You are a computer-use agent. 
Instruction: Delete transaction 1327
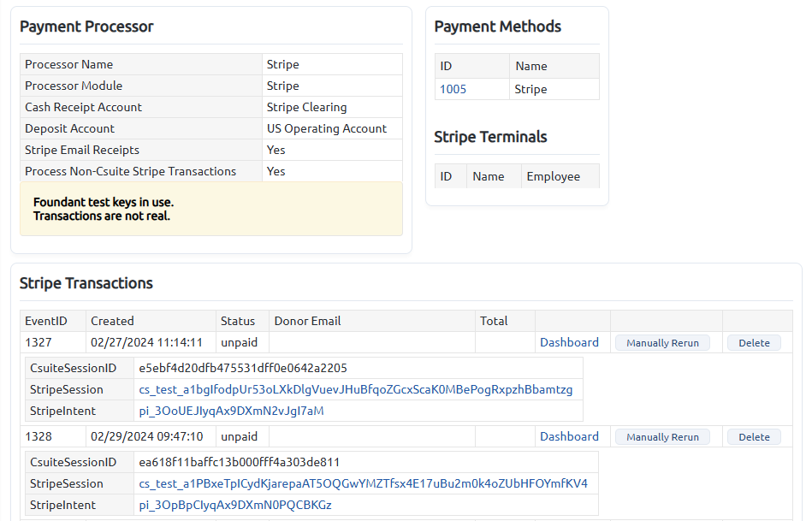754,343
